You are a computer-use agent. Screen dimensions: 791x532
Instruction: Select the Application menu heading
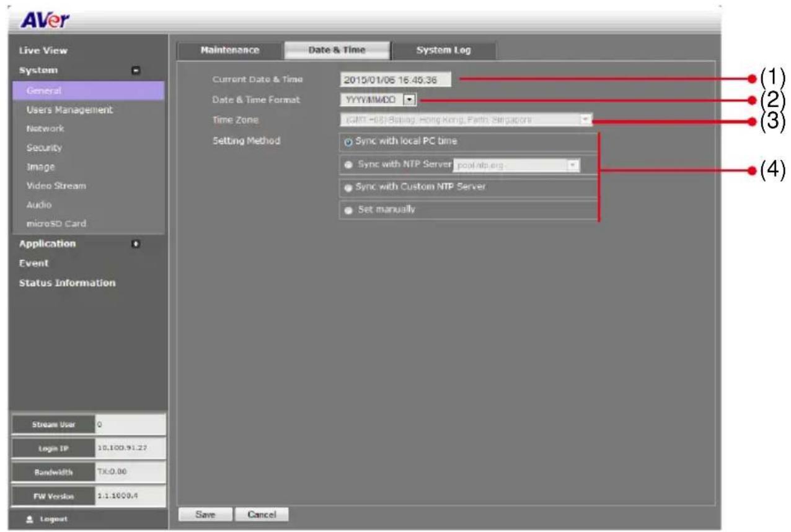[47, 244]
